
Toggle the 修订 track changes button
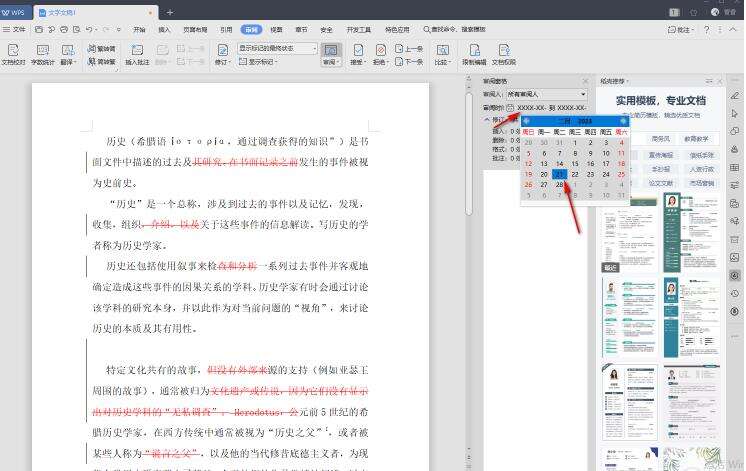[221, 49]
